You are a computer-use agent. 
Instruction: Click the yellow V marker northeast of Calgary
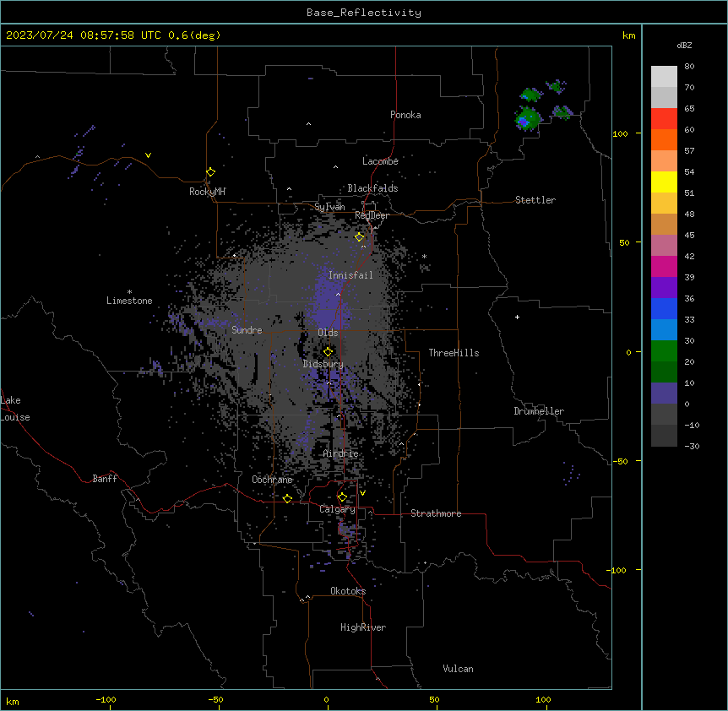pos(362,493)
